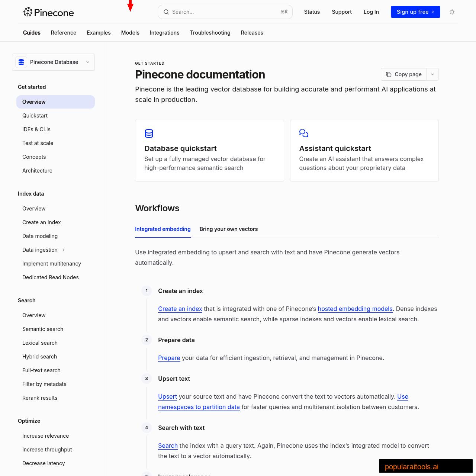Select the Integrated embedding workflow tab
The width and height of the screenshot is (476, 476).
click(x=163, y=229)
